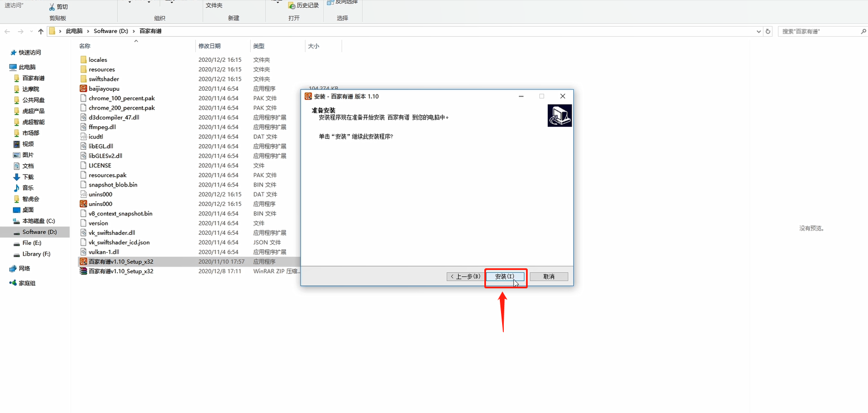Select the locales folder icon
Image resolution: width=868 pixels, height=413 pixels.
[x=83, y=60]
